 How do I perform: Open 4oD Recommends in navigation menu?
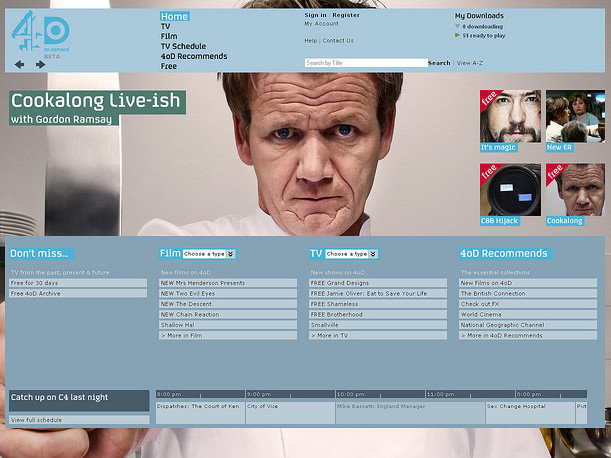(x=194, y=56)
